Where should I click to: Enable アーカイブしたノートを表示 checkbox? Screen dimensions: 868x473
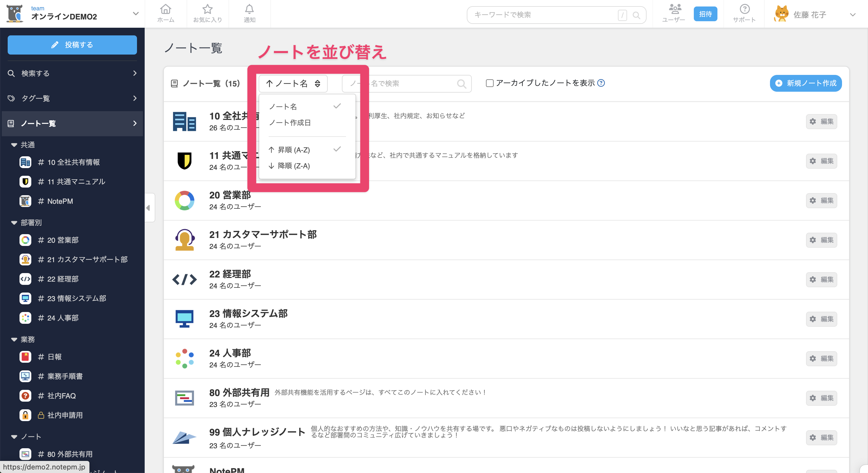pos(489,83)
